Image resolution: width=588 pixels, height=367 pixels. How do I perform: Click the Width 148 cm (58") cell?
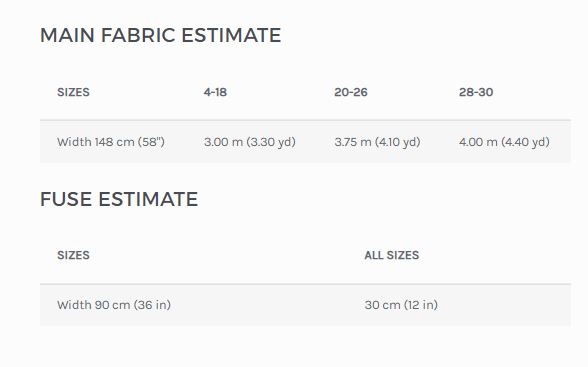pos(111,142)
